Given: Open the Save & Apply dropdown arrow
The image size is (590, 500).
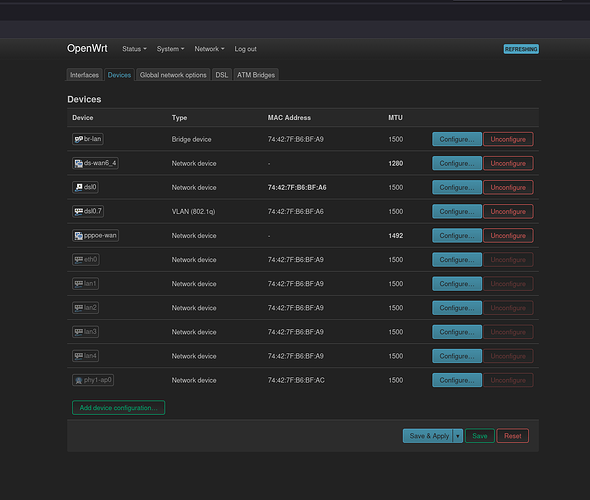Looking at the screenshot, I should pos(458,436).
